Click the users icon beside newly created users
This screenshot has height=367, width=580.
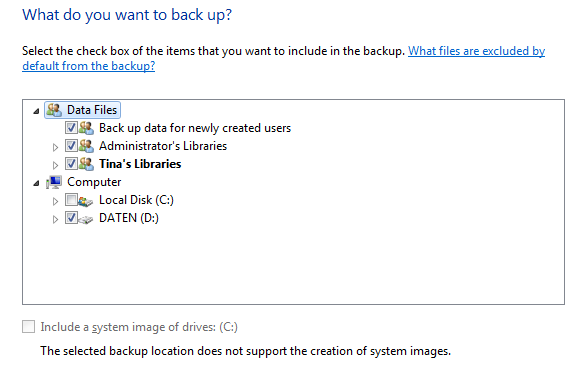click(86, 128)
